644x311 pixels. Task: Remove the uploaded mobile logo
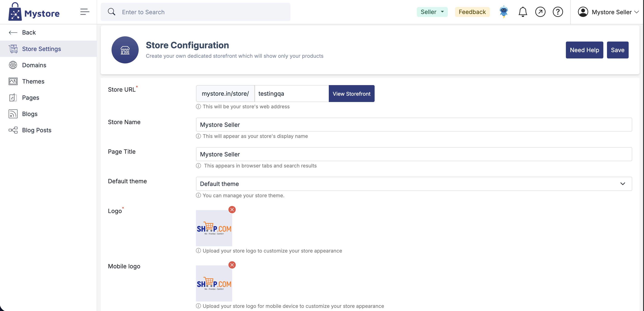(232, 265)
